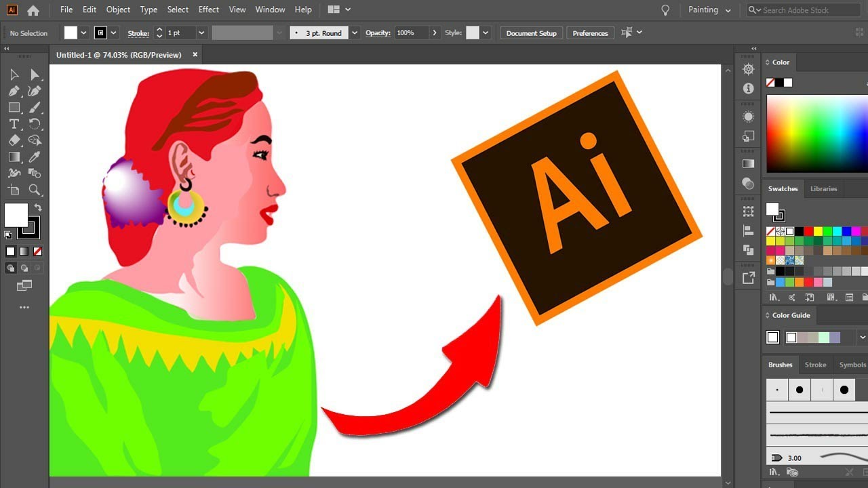This screenshot has width=868, height=488.
Task: Enable Draw Normal mode
Action: pyautogui.click(x=10, y=268)
